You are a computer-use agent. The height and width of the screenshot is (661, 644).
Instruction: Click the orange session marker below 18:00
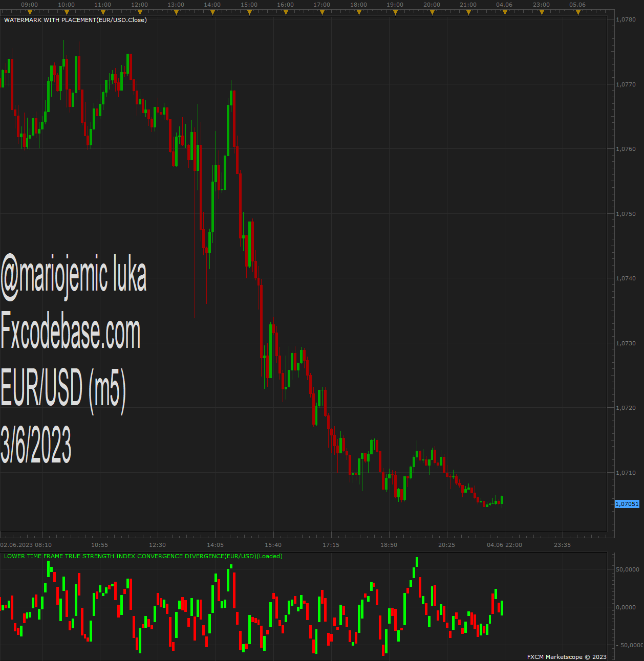tap(359, 12)
